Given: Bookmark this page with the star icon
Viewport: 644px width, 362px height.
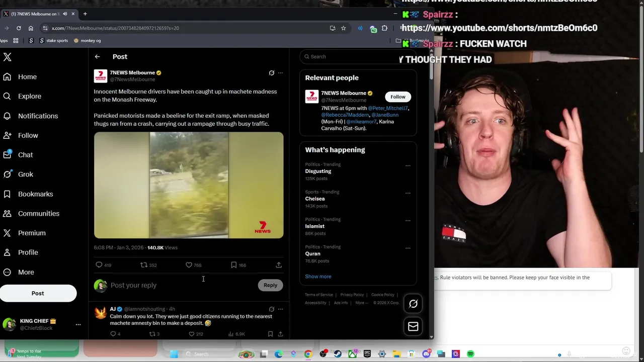Looking at the screenshot, I should (344, 28).
